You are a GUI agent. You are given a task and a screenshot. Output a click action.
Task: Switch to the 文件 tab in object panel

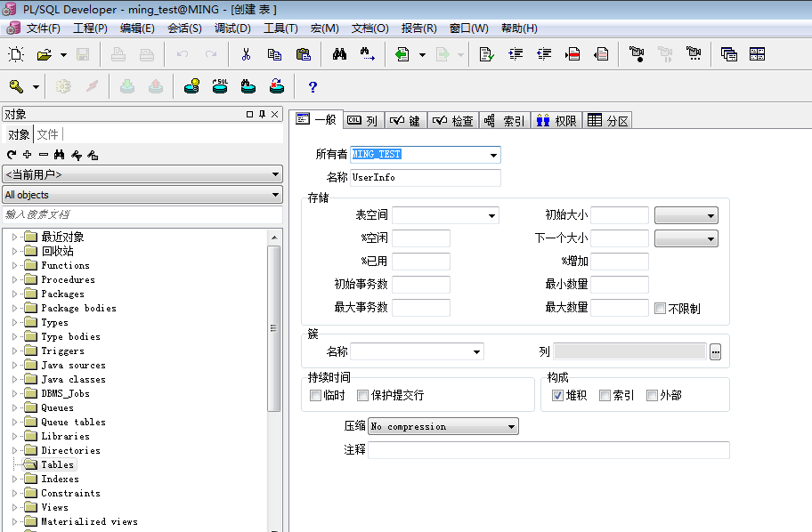tap(48, 134)
